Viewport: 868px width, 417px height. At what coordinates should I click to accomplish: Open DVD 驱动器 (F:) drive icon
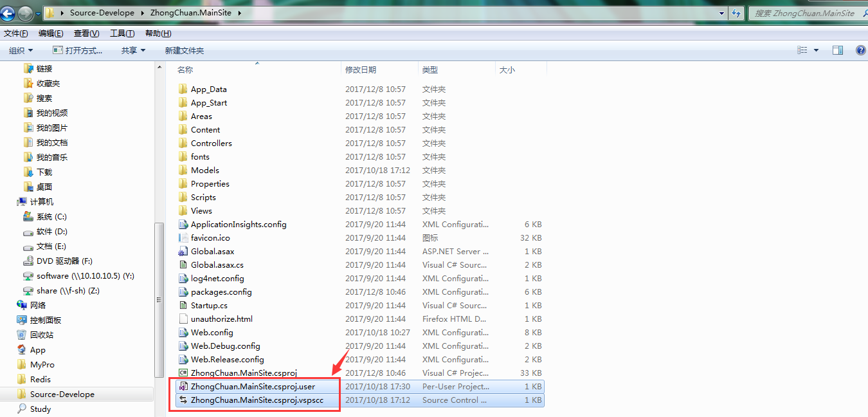click(28, 261)
